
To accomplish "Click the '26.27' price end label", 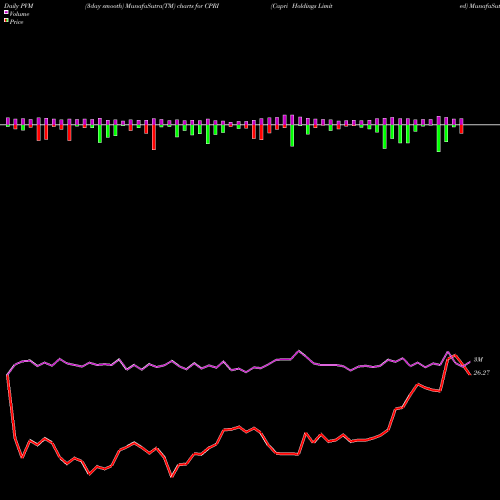I will click(x=482, y=373).
